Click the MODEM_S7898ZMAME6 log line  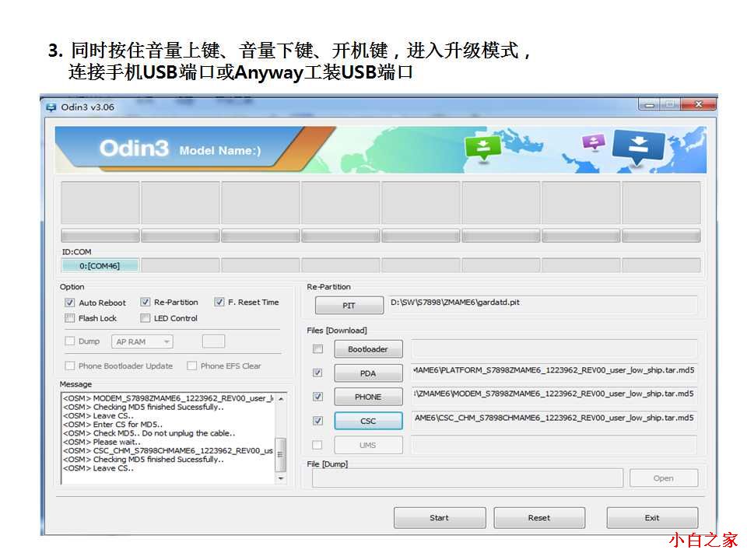coord(168,398)
